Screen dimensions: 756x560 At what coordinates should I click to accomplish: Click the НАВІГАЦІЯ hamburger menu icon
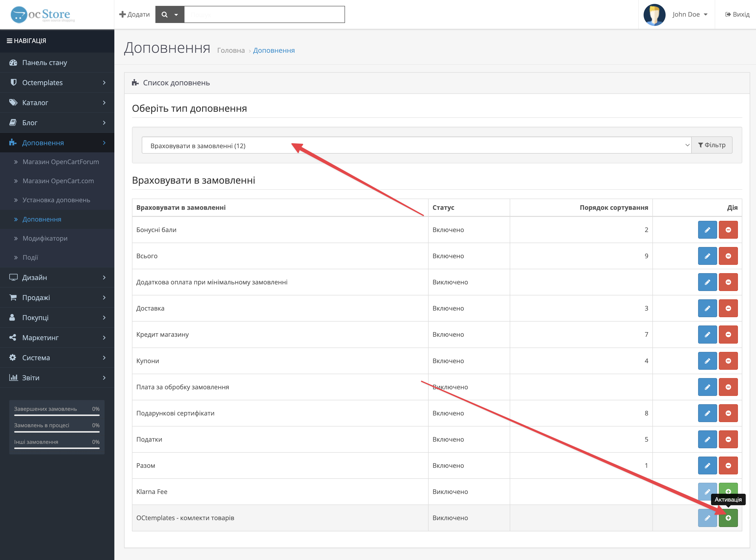10,41
